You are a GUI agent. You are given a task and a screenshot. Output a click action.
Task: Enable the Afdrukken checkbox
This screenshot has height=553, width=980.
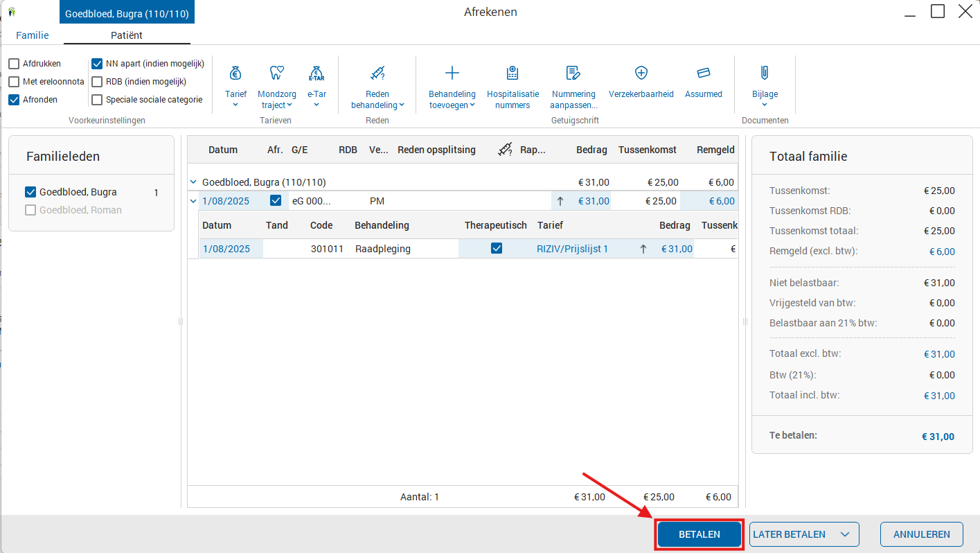coord(15,64)
